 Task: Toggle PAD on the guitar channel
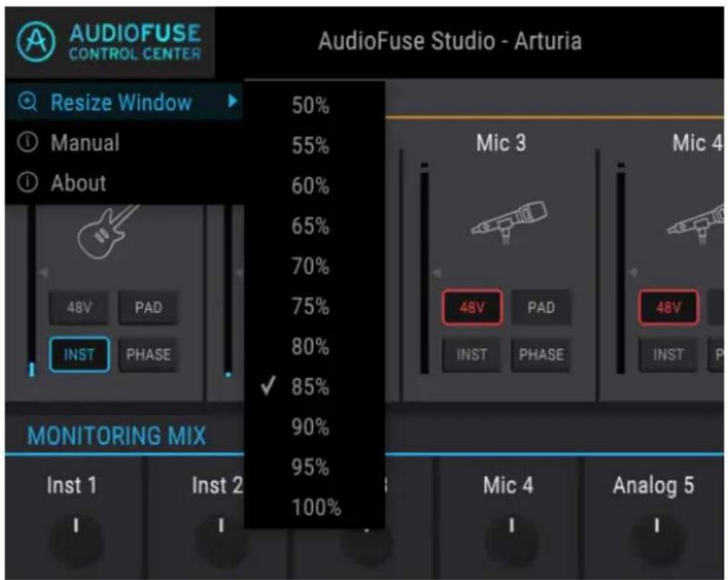click(x=149, y=307)
